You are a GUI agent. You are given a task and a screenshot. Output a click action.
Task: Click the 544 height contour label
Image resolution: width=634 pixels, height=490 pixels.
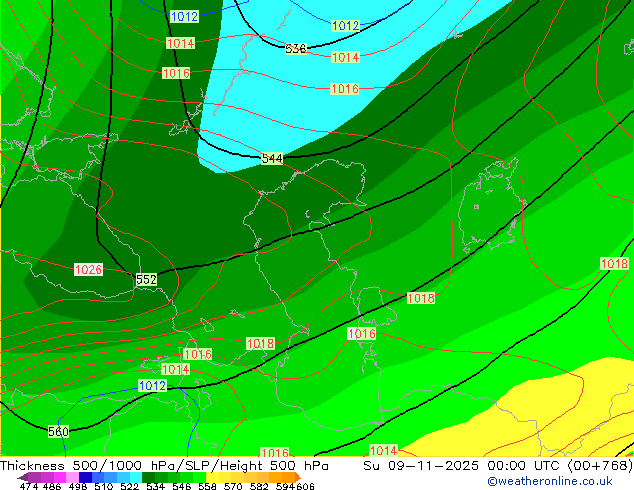pos(272,158)
